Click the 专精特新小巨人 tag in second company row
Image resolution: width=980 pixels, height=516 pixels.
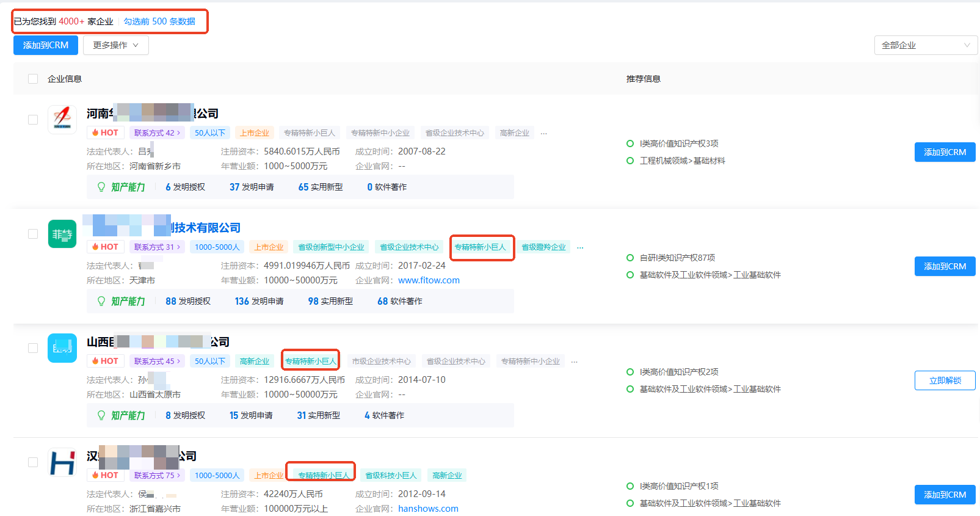point(481,247)
